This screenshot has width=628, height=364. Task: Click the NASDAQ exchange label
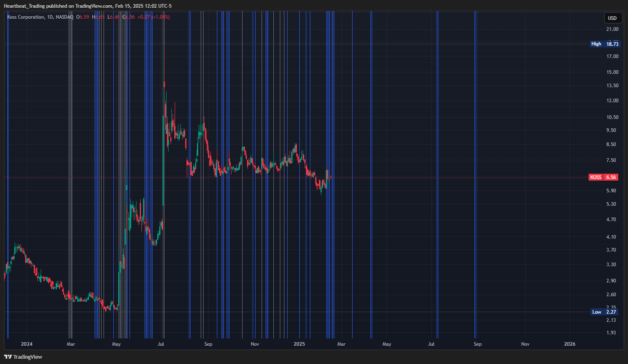coord(65,17)
